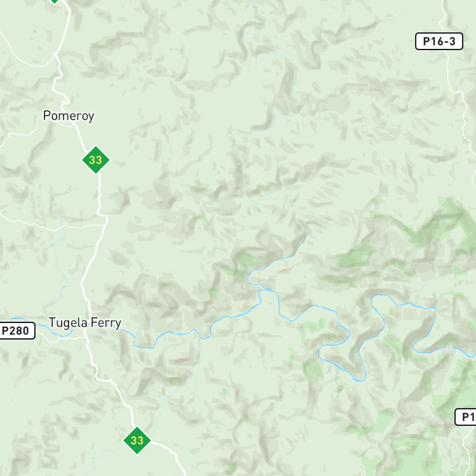Click the winding road below the P16-3 shield
Image resolution: width=476 pixels, height=476 pixels.
tap(455, 91)
